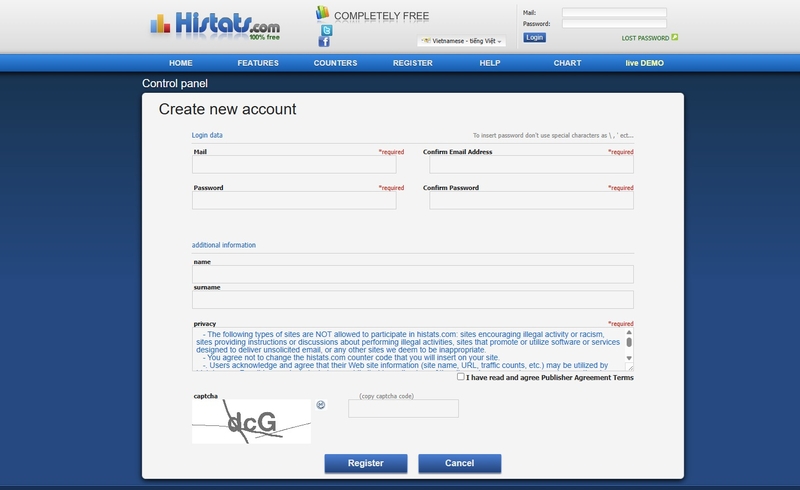This screenshot has width=800, height=490.
Task: Go to the HOME menu item
Action: (181, 63)
